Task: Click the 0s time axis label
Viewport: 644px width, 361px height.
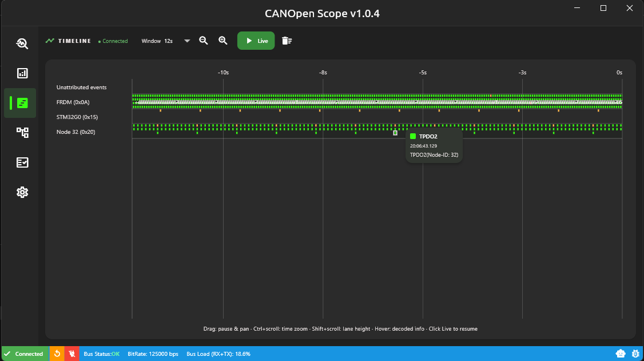Action: tap(619, 72)
